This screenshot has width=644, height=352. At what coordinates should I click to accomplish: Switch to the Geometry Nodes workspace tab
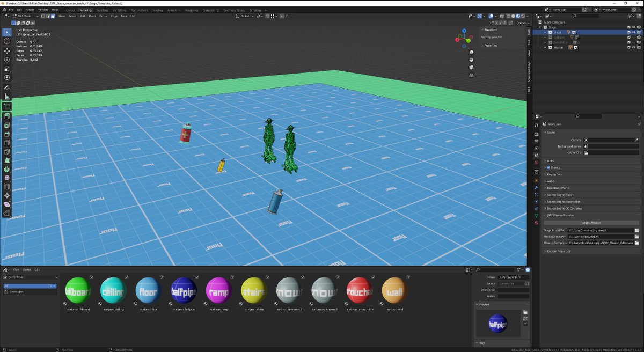pos(234,10)
